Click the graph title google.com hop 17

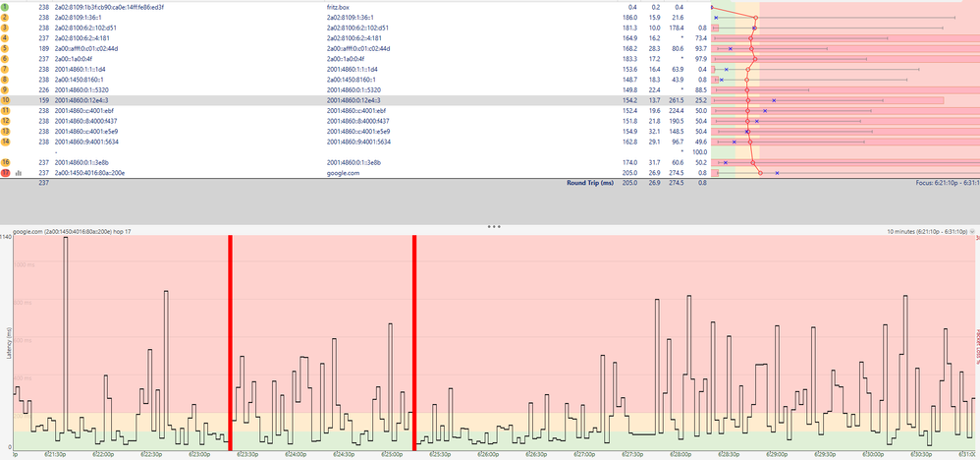click(72, 231)
